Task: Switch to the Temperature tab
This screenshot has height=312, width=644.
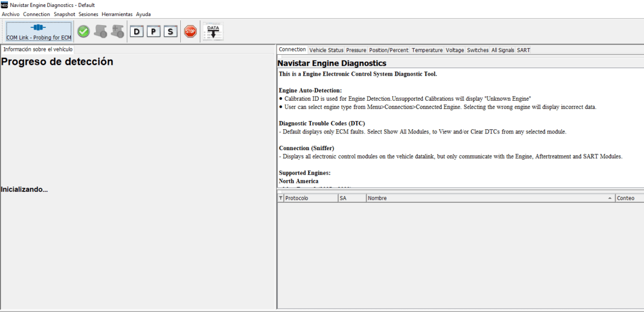Action: coord(427,49)
